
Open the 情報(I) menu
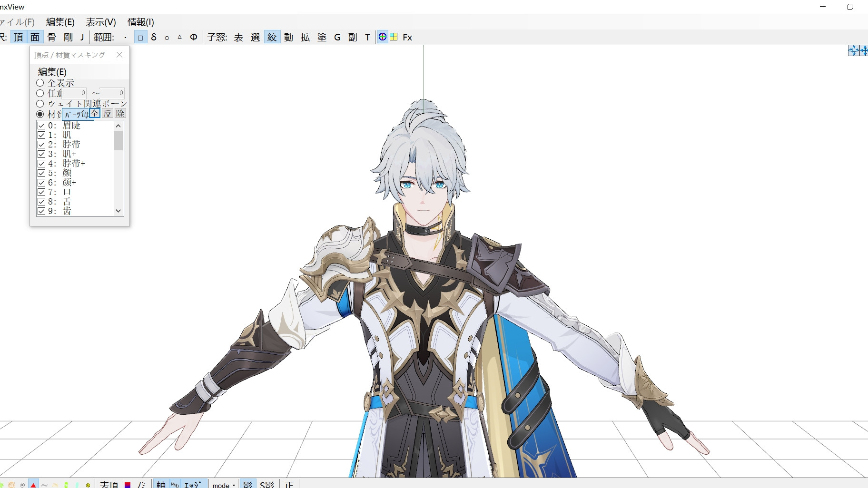(x=140, y=22)
